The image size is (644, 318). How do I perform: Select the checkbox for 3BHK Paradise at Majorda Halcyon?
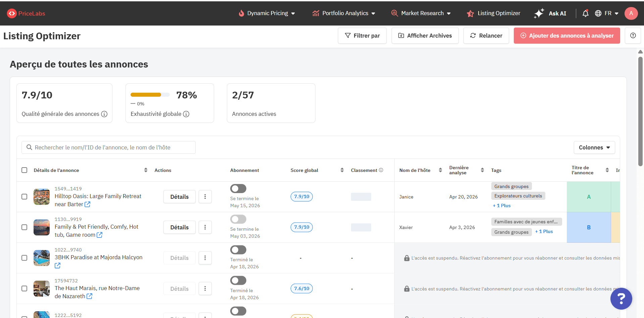(x=24, y=258)
